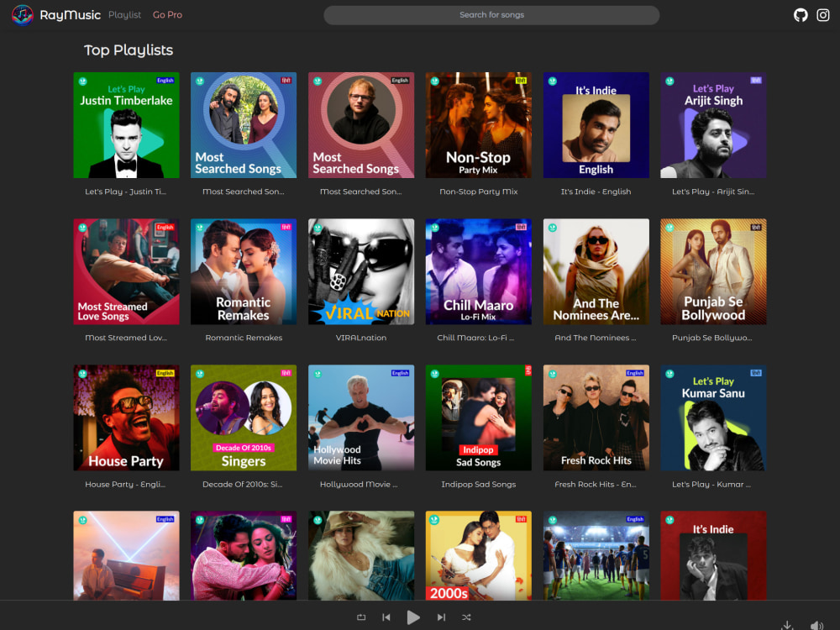Click the RayMusic logo icon
This screenshot has height=630, width=840.
(x=23, y=15)
